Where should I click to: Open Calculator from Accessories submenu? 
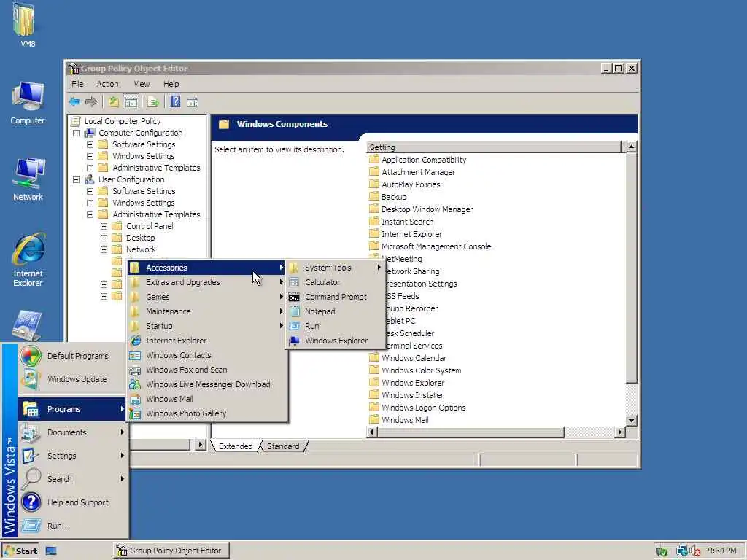[x=335, y=282]
